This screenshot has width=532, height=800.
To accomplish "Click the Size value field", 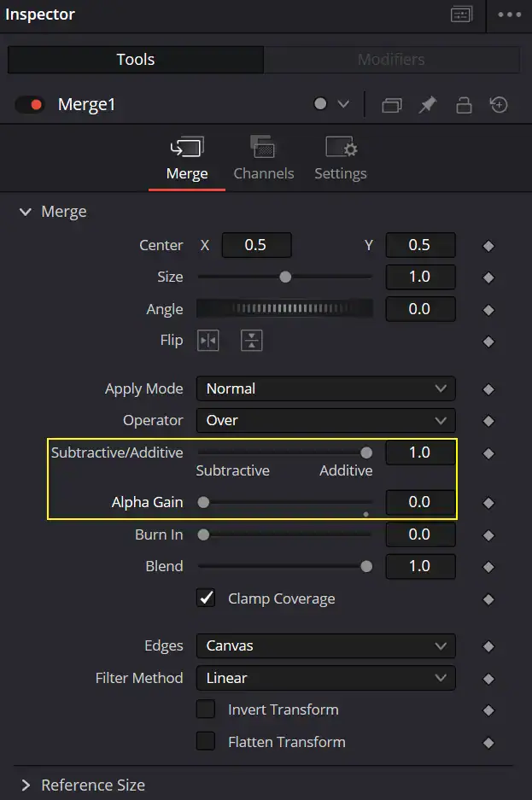I will (420, 277).
